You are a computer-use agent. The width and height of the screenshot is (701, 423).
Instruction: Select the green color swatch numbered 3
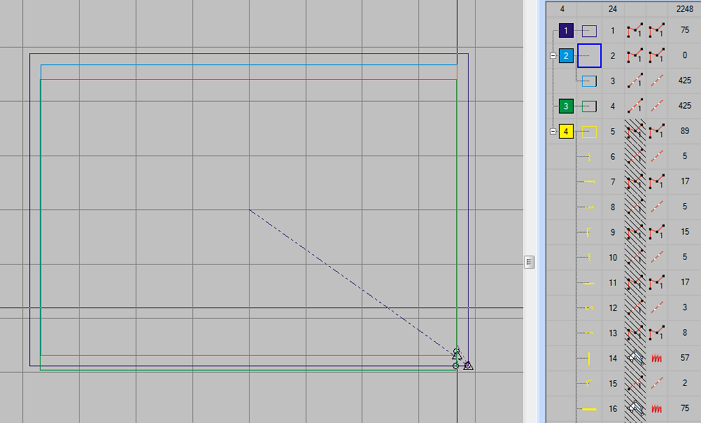coord(566,106)
